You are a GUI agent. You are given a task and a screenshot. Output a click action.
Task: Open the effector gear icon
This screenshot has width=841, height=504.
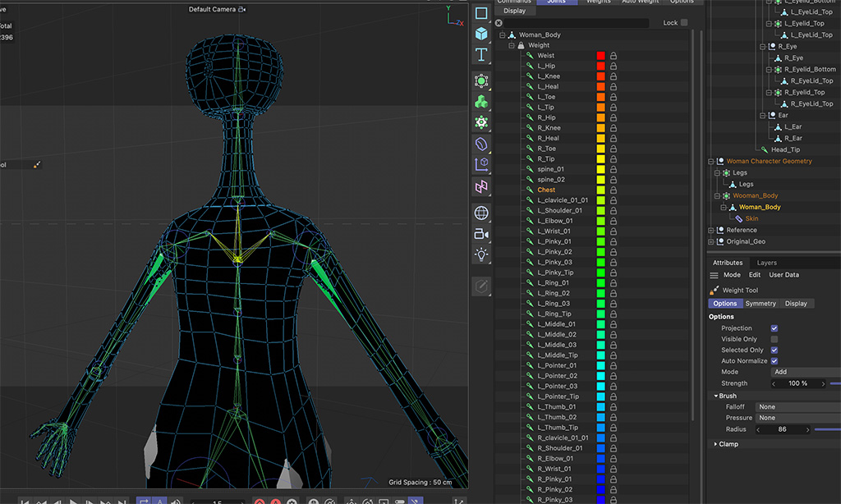click(x=481, y=122)
